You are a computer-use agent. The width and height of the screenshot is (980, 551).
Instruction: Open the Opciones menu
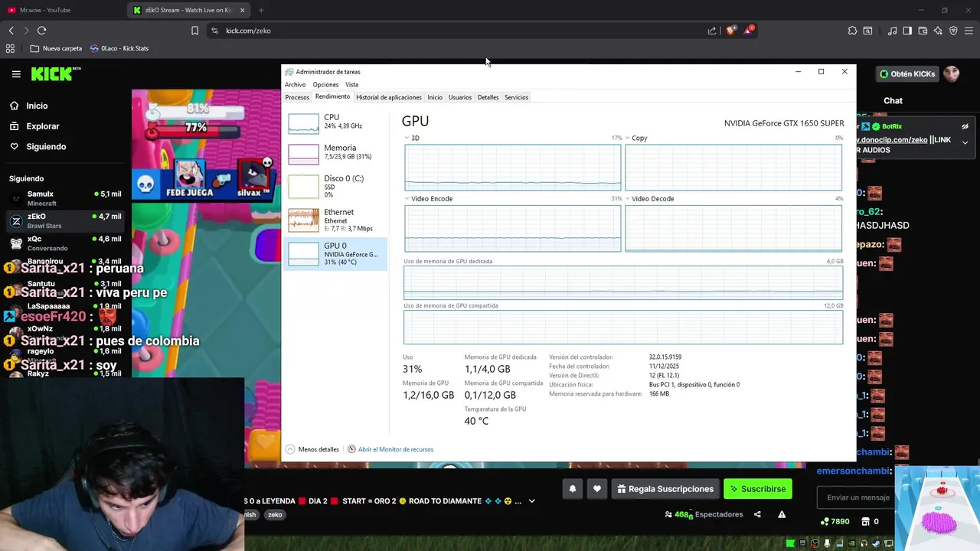click(325, 85)
